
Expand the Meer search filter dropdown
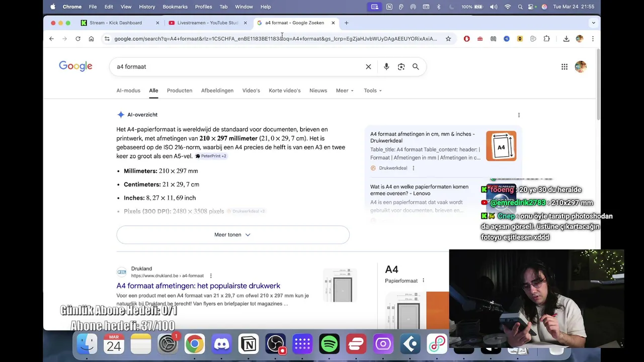pyautogui.click(x=345, y=90)
